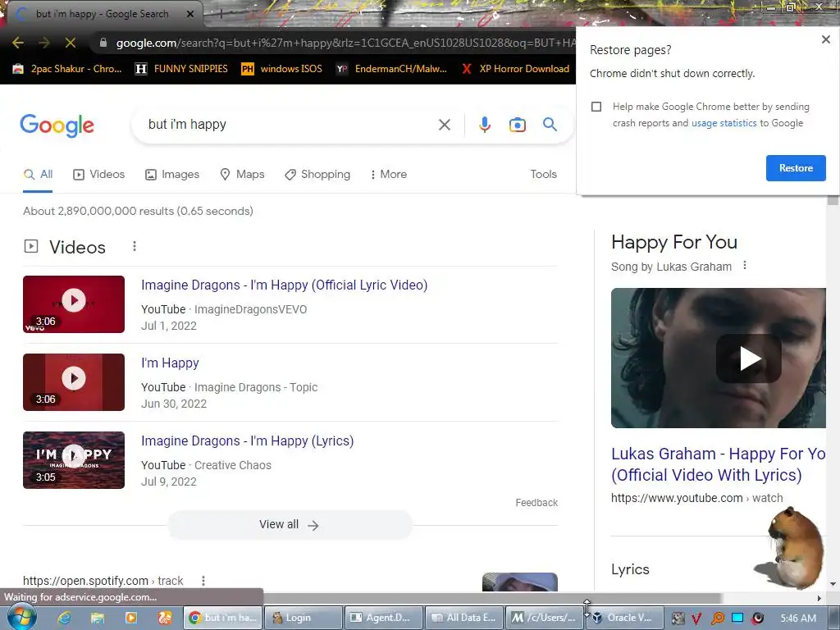840x630 pixels.
Task: Open 2pac Shakur bookmark
Action: coord(67,69)
